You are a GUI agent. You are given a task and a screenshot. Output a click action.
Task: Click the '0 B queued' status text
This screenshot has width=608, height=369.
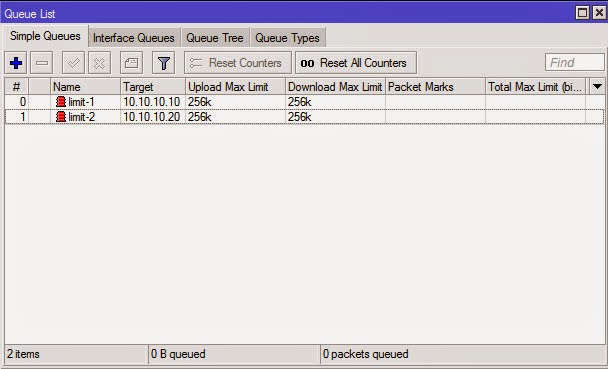pyautogui.click(x=178, y=354)
